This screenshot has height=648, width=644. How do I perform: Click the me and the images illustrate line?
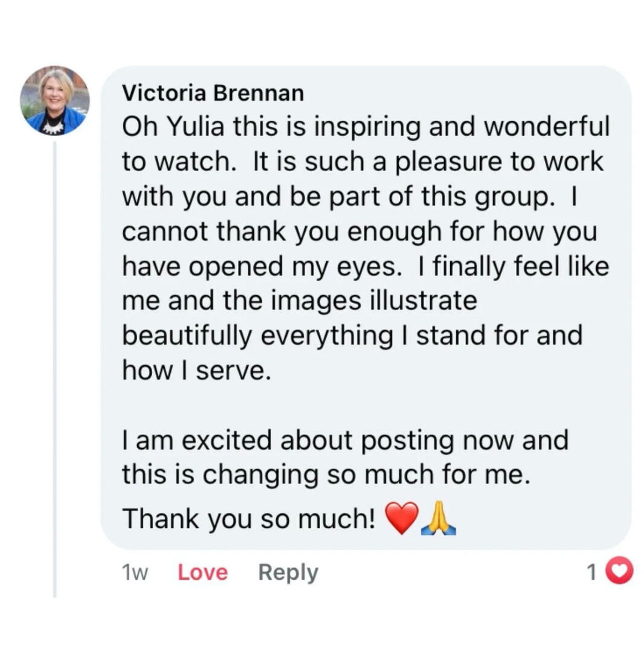(x=300, y=300)
